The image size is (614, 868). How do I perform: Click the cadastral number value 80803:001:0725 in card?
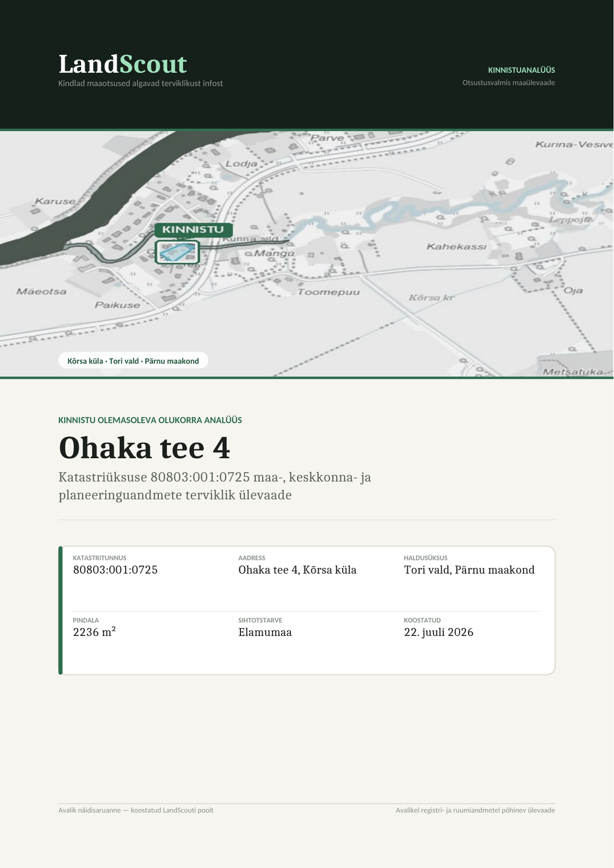(x=115, y=570)
